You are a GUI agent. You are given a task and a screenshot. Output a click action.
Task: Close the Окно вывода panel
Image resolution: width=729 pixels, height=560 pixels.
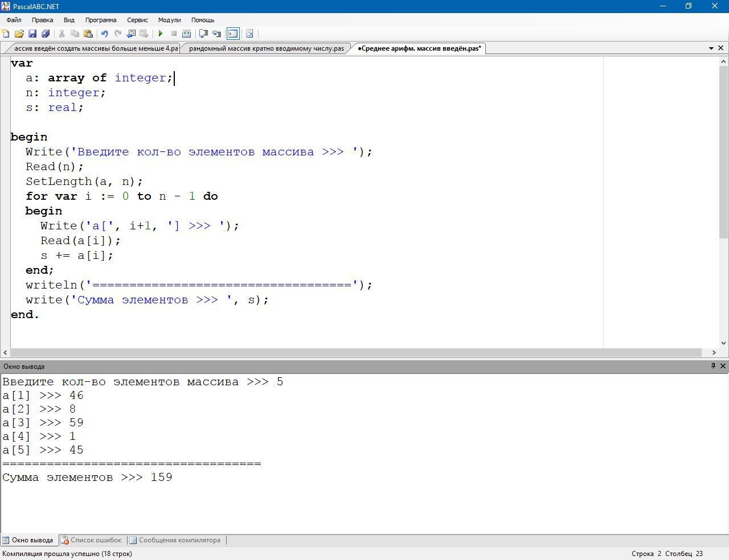pos(723,366)
